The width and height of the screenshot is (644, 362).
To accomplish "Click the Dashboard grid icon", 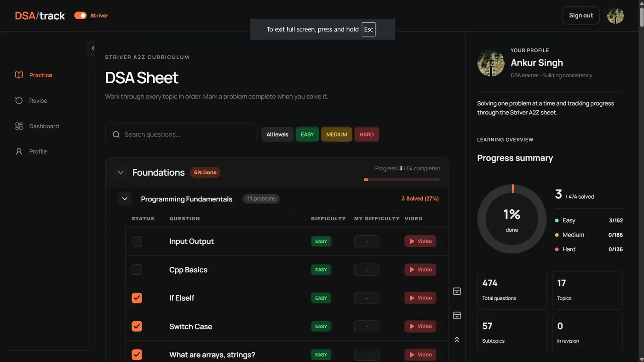I will tap(19, 126).
